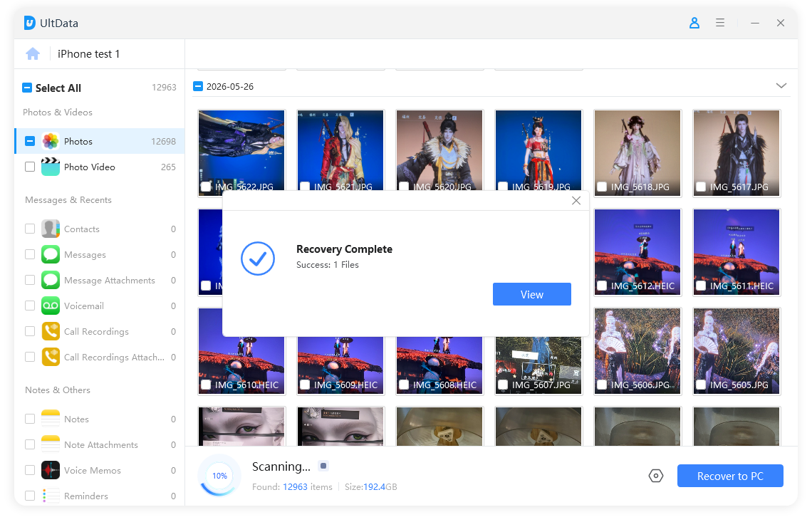Stop scanning with the stop icon
Viewport: 812px width, 527px height.
[x=323, y=466]
